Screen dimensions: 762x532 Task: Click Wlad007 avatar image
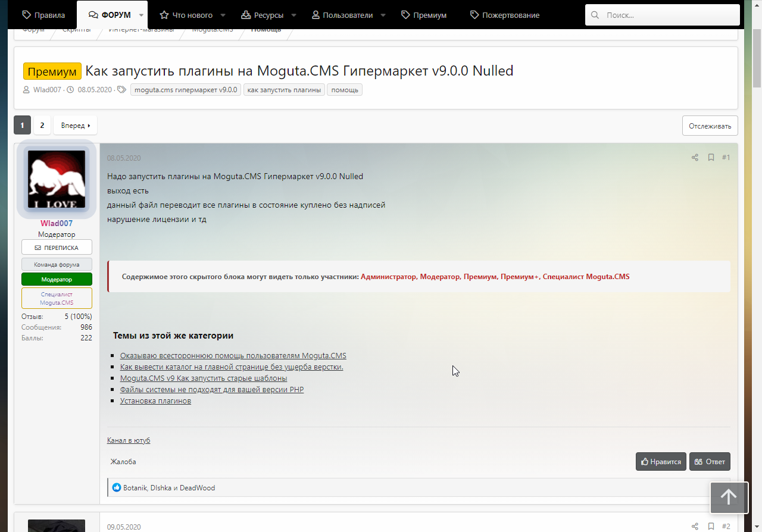click(x=57, y=179)
